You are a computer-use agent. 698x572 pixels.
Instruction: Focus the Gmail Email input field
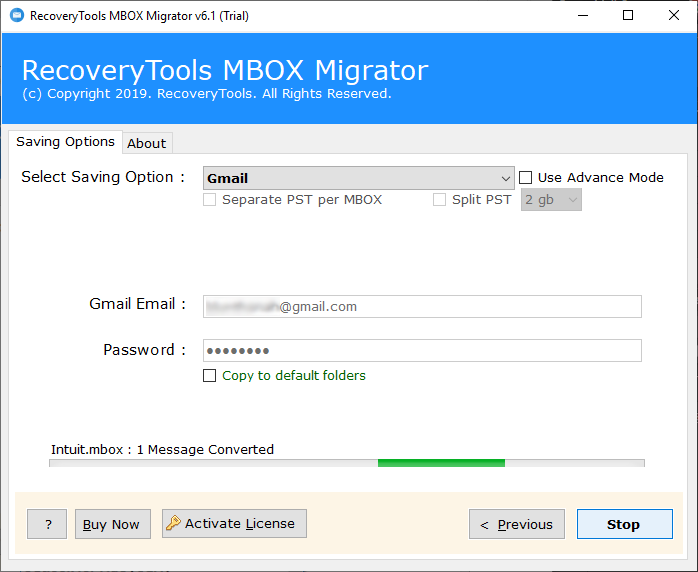click(x=422, y=306)
